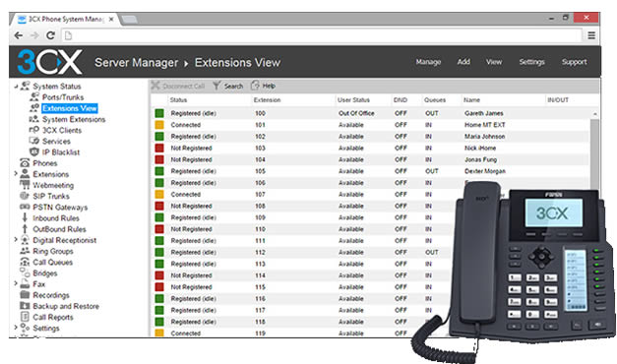Click the Bridges icon
This screenshot has height=364, width=617.
click(x=25, y=273)
